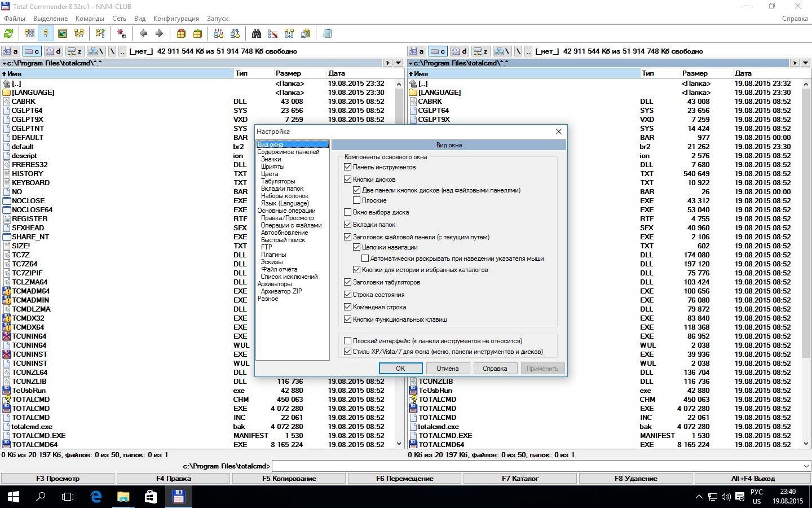Viewport: 812px width, 508px height.
Task: Select network drive z in left panel
Action: pos(75,51)
